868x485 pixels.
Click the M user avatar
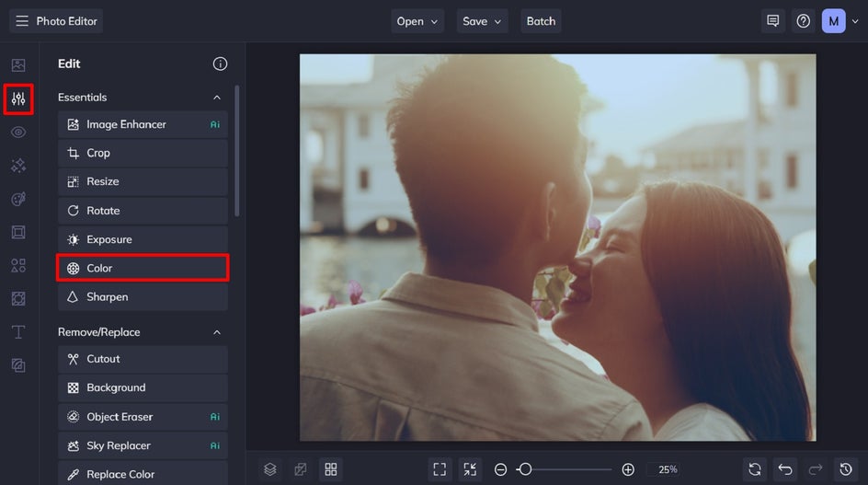pos(833,21)
